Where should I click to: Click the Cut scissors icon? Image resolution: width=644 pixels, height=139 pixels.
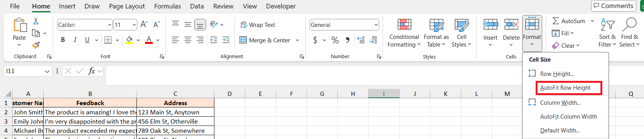36,21
